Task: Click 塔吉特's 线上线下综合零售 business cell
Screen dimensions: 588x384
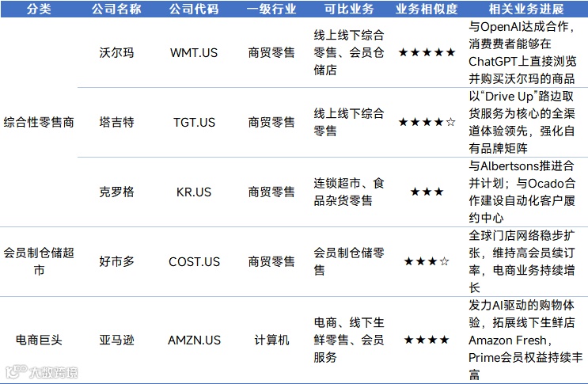Action: [x=349, y=122]
